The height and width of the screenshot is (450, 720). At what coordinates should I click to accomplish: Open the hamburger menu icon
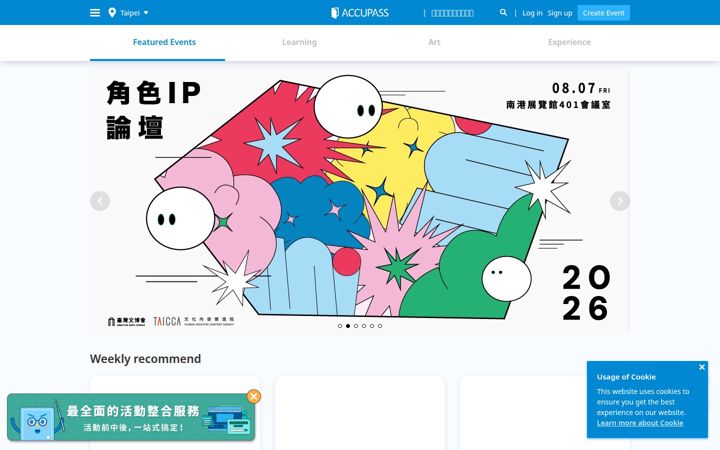click(x=95, y=13)
